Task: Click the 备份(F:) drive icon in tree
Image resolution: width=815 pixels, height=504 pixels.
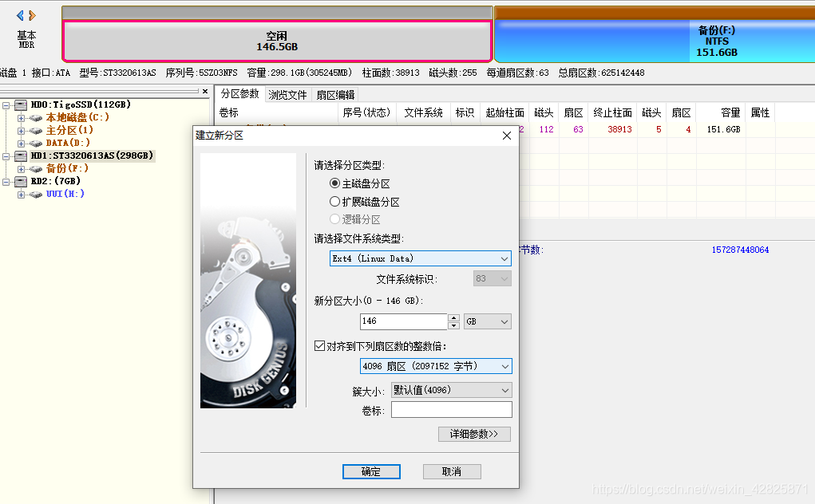Action: [35, 169]
